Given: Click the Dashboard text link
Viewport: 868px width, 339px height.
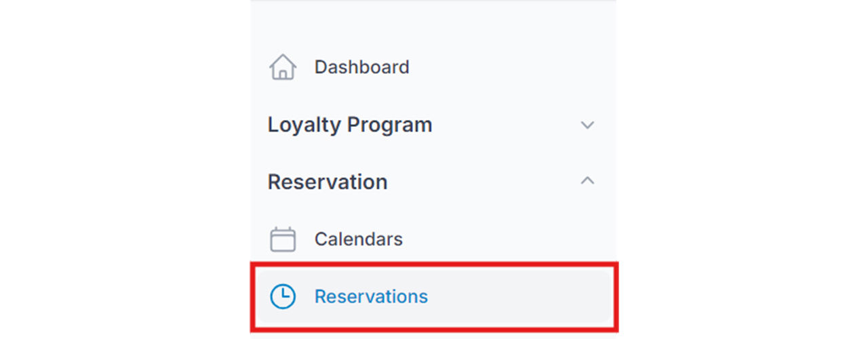Looking at the screenshot, I should tap(361, 67).
